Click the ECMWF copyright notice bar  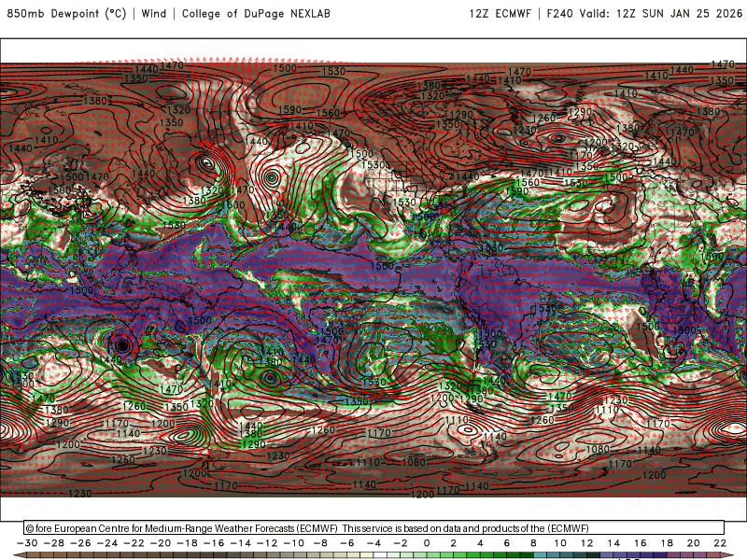click(374, 528)
